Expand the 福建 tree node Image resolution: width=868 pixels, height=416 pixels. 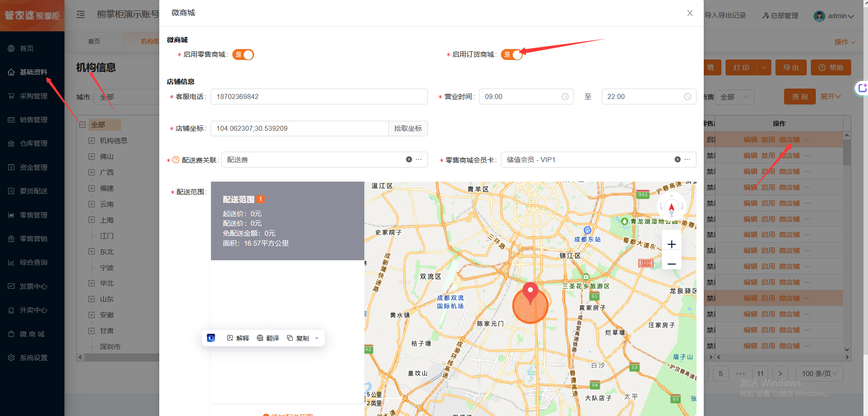[x=91, y=188]
